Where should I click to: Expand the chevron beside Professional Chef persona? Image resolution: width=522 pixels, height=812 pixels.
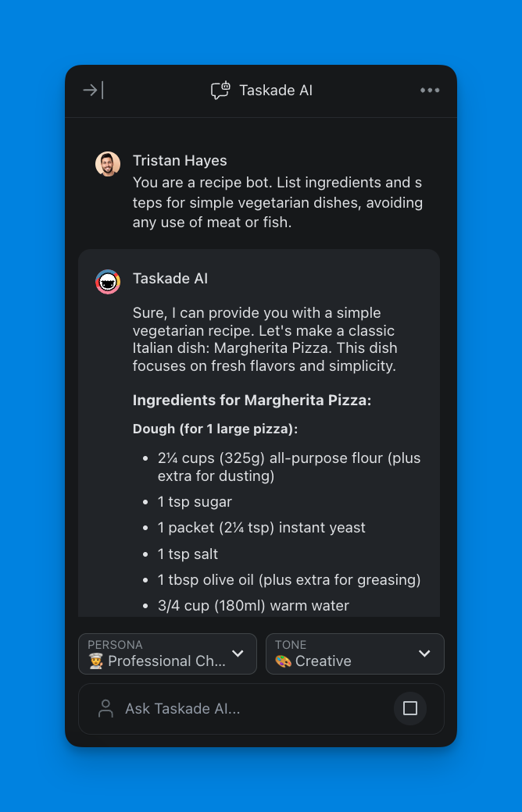238,654
